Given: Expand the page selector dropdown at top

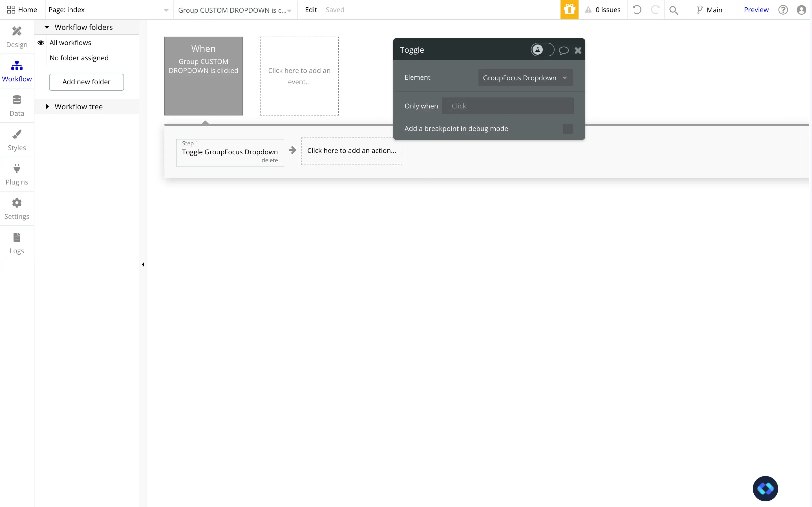Looking at the screenshot, I should pos(166,9).
